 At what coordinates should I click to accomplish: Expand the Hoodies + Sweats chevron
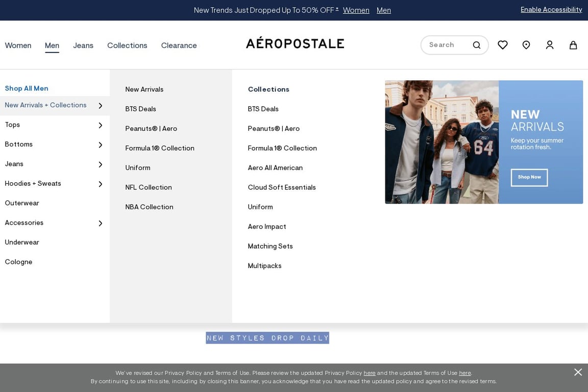click(100, 184)
